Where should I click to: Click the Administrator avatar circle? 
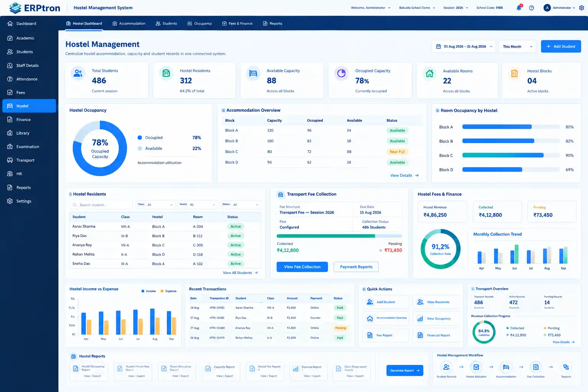tap(547, 8)
